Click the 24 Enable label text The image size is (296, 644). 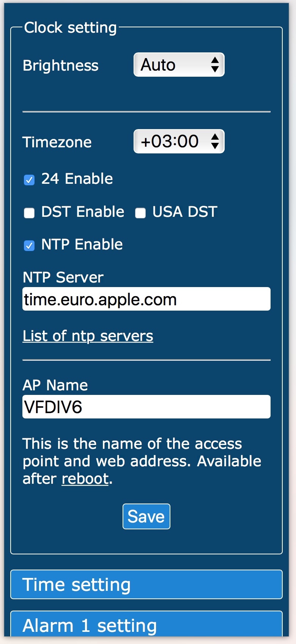coord(77,178)
